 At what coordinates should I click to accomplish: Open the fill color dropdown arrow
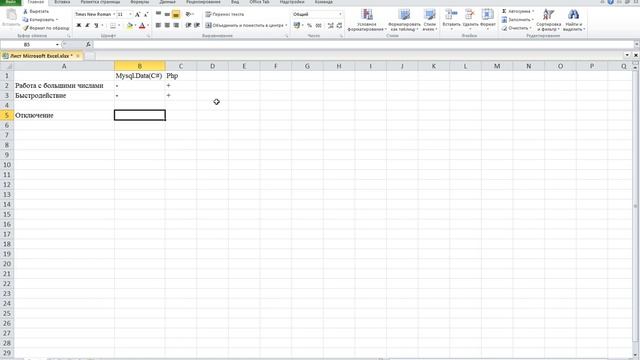coord(136,25)
